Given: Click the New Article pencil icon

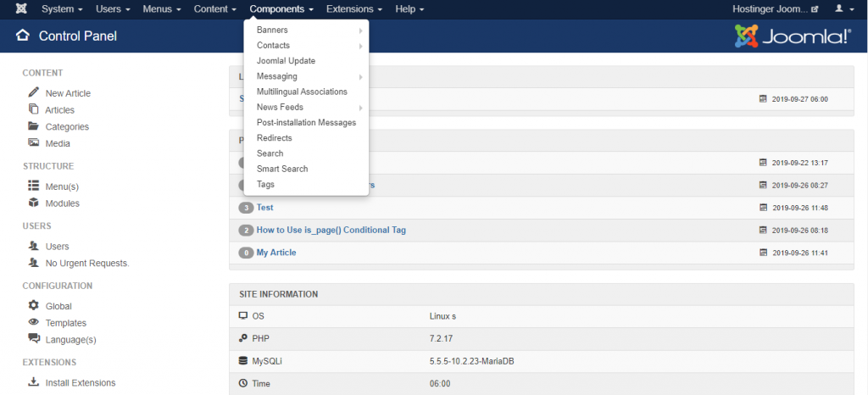Looking at the screenshot, I should (x=34, y=92).
